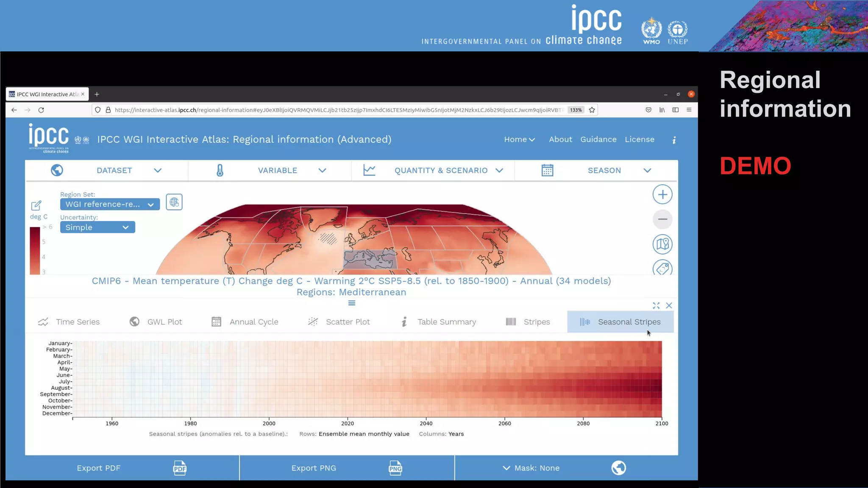Click the panel drag handle bars
The width and height of the screenshot is (868, 488).
[352, 303]
